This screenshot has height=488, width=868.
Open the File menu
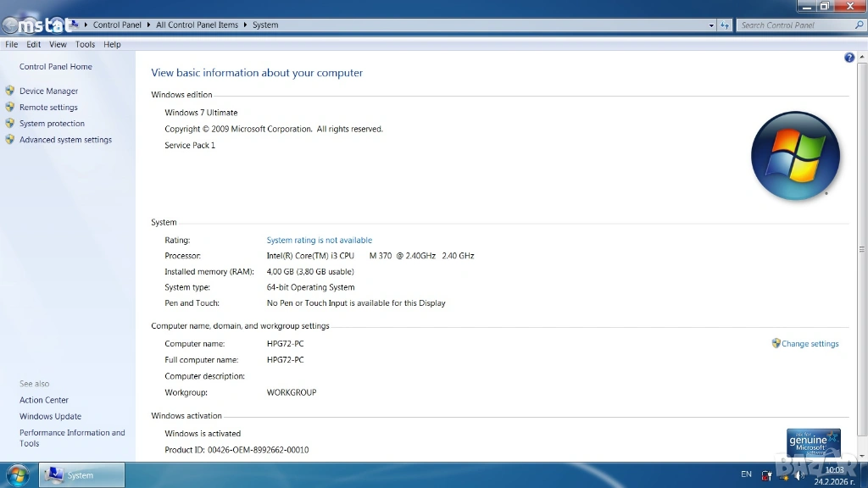pos(12,44)
